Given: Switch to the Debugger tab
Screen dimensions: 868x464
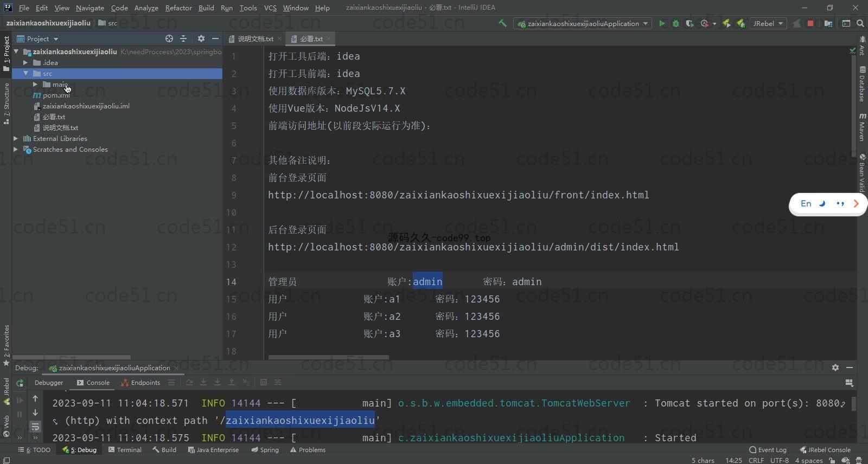Looking at the screenshot, I should (49, 382).
